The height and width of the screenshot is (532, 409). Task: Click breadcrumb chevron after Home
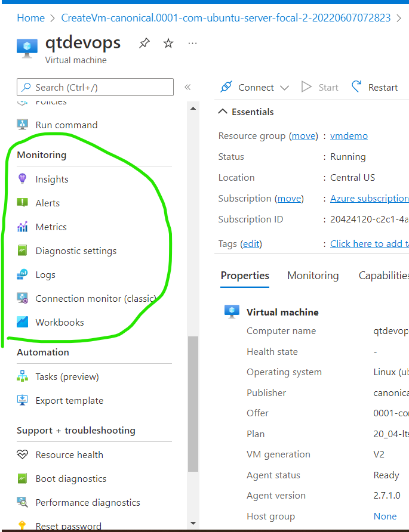click(x=53, y=18)
